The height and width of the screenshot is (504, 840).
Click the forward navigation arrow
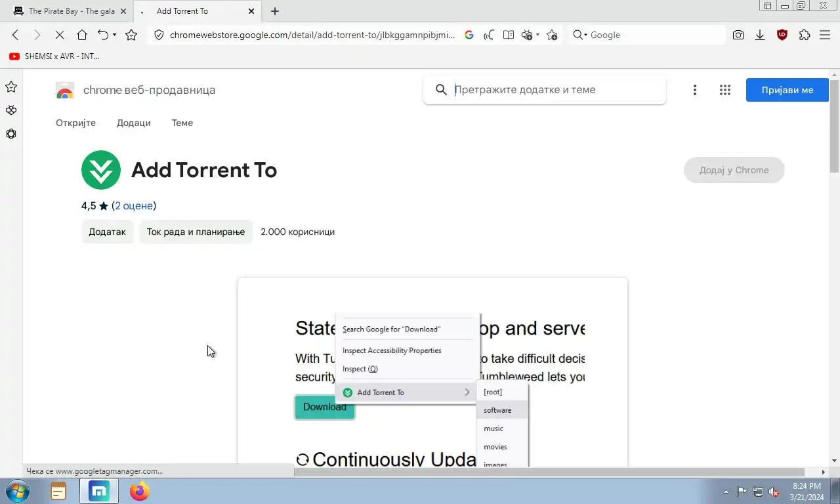point(37,35)
